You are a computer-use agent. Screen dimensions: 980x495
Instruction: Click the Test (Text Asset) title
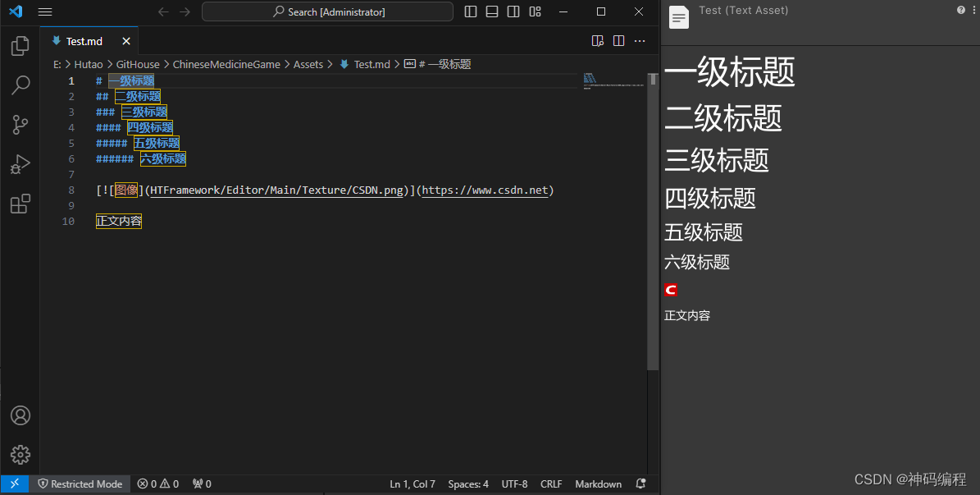[743, 10]
